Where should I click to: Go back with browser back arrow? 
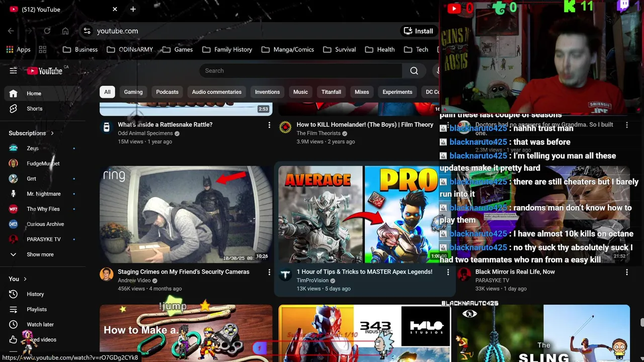pyautogui.click(x=11, y=31)
